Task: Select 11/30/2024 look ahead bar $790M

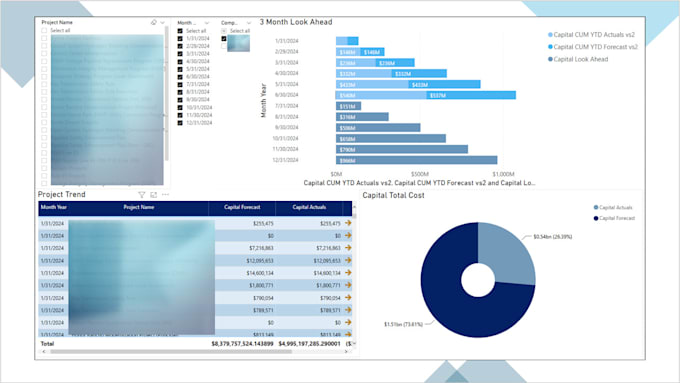Action: tap(402, 149)
